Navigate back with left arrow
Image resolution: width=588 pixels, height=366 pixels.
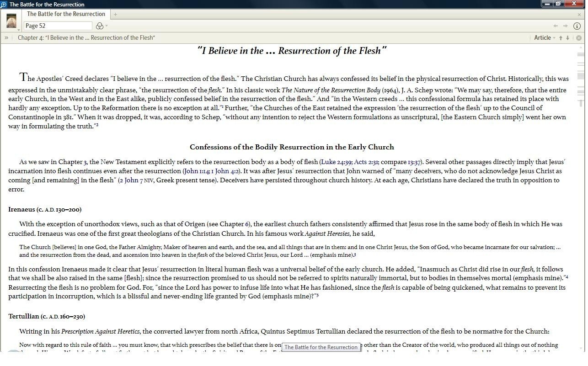click(556, 26)
